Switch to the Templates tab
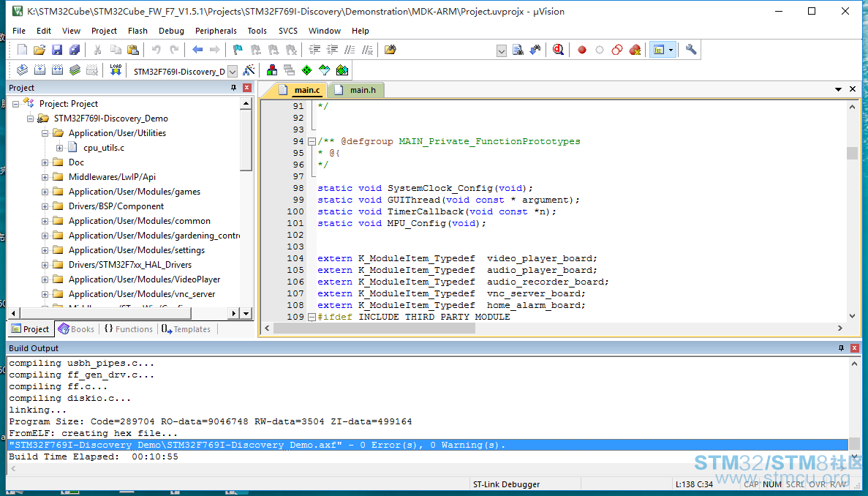This screenshot has width=868, height=496. point(186,328)
